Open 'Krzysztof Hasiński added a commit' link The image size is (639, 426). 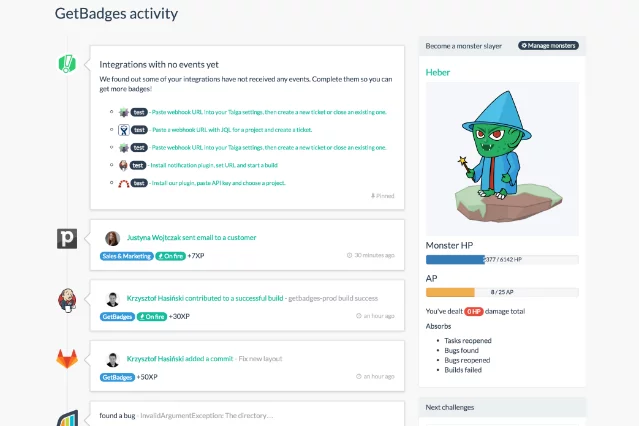[180, 359]
